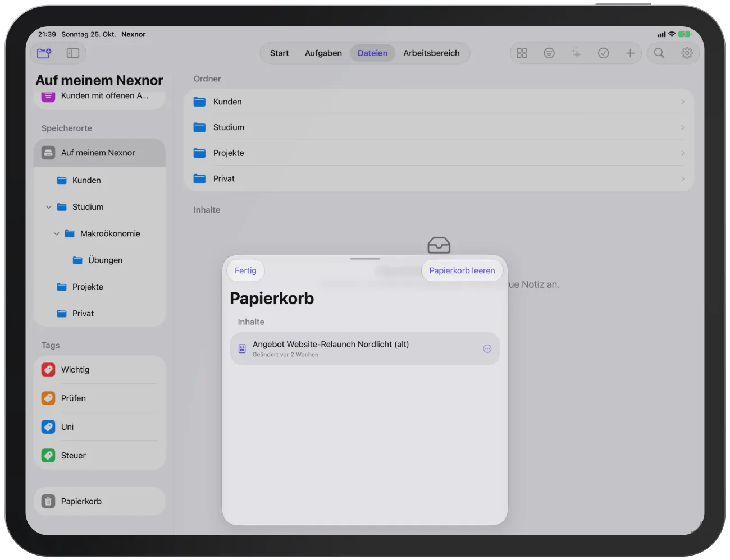Open search with magnifier icon
730x560 pixels.
(x=659, y=53)
